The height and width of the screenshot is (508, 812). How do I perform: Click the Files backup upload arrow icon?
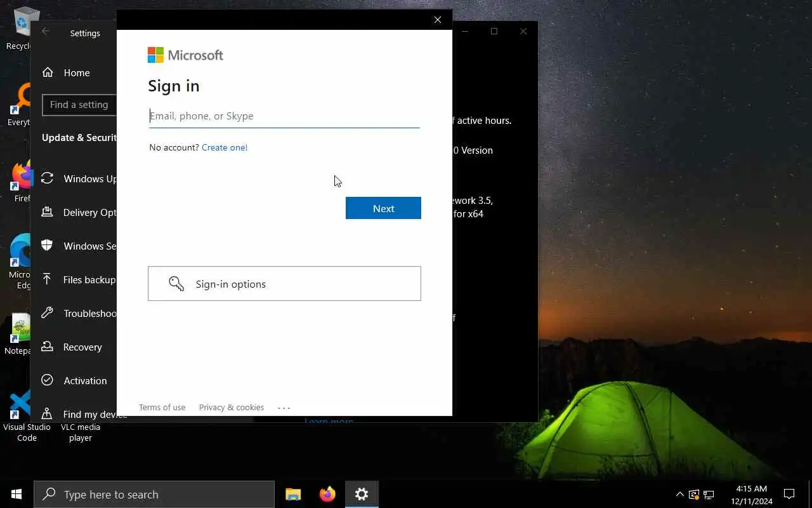tap(47, 279)
